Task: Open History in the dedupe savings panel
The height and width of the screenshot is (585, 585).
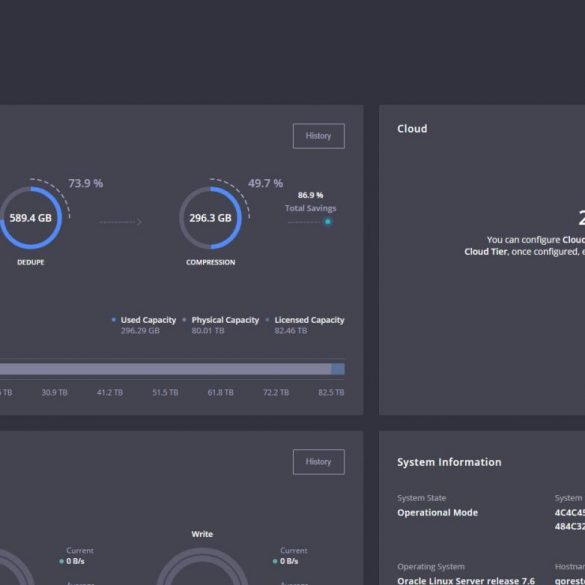Action: 319,136
